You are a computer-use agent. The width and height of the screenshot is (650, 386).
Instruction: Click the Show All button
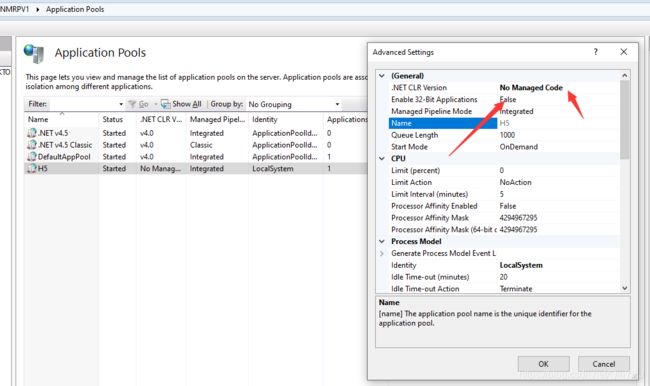181,104
